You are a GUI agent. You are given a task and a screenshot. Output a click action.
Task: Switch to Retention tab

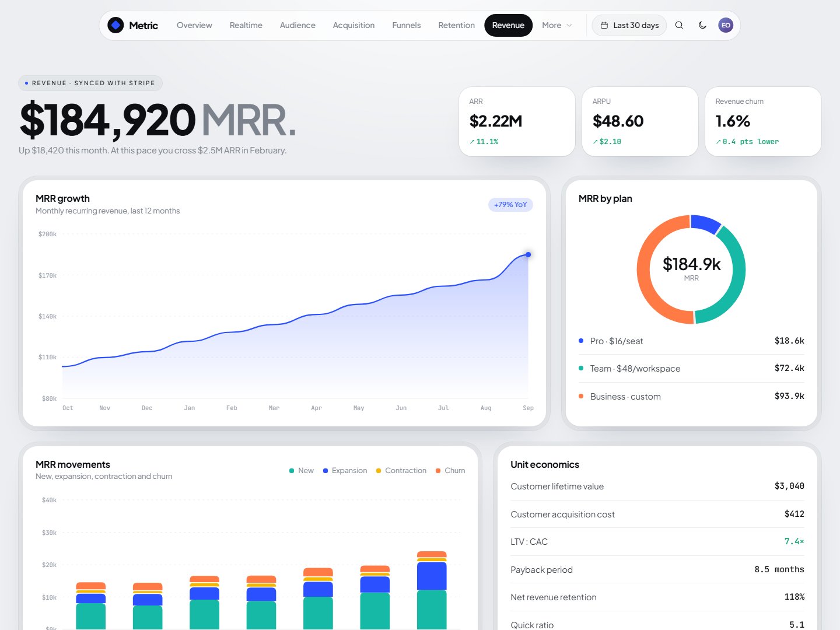456,25
